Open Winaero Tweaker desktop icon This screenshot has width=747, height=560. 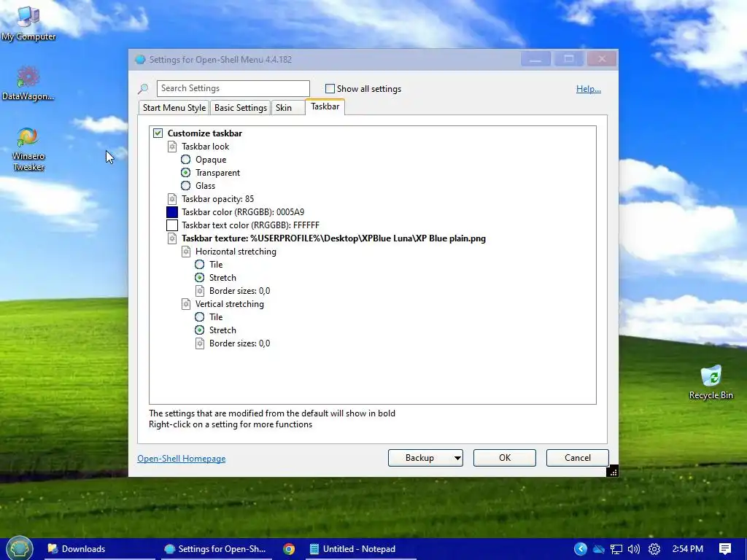pos(28,149)
